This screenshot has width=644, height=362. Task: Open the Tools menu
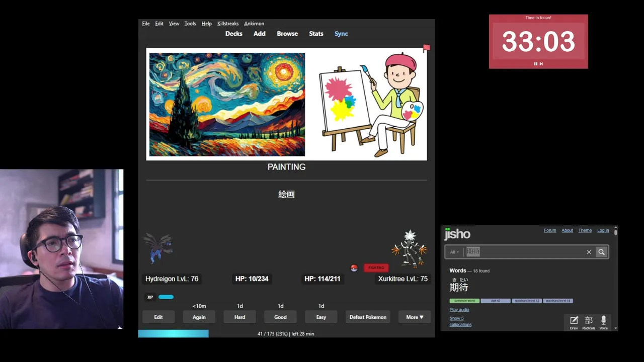click(190, 24)
